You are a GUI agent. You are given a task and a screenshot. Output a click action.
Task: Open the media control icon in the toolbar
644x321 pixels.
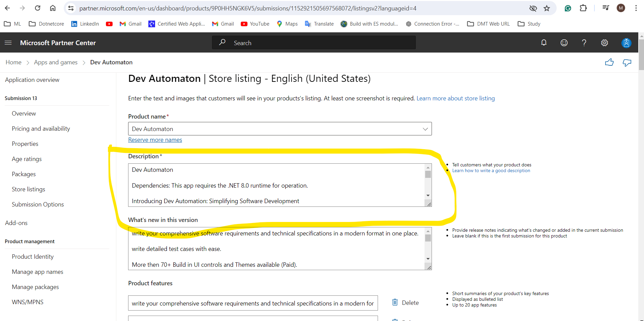[606, 8]
